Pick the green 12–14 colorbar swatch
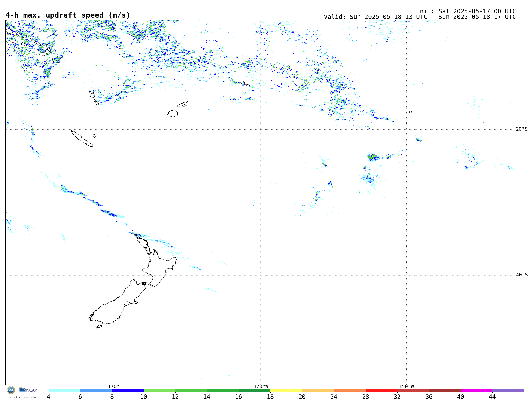Screen dimensions: 532x400 coord(191,390)
